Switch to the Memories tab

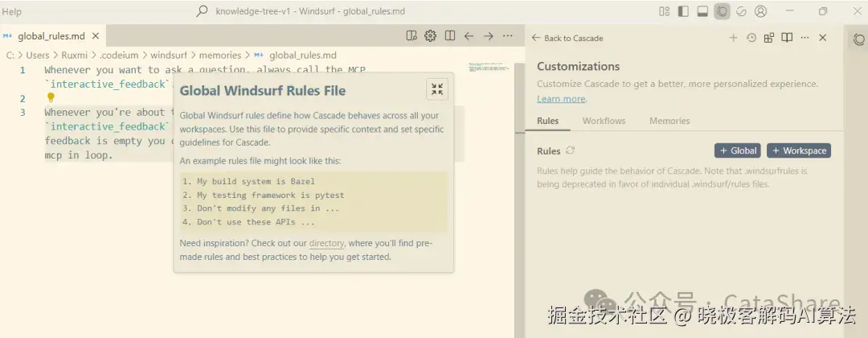coord(669,121)
